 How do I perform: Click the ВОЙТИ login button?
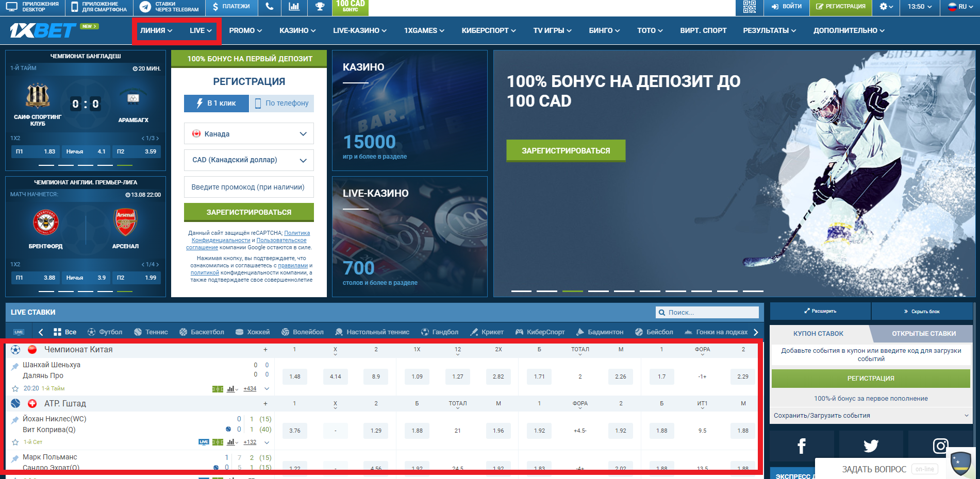(x=787, y=7)
